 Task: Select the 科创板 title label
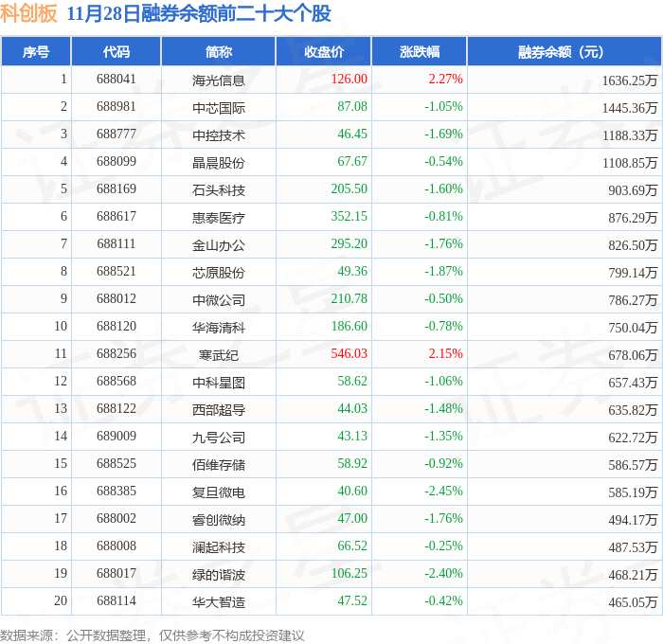28,13
